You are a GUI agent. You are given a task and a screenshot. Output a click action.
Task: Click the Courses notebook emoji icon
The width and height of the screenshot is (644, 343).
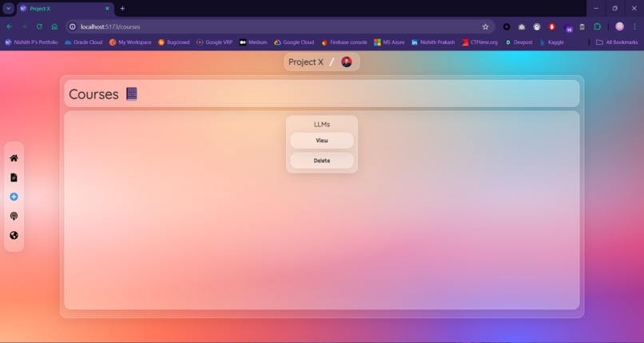[131, 94]
